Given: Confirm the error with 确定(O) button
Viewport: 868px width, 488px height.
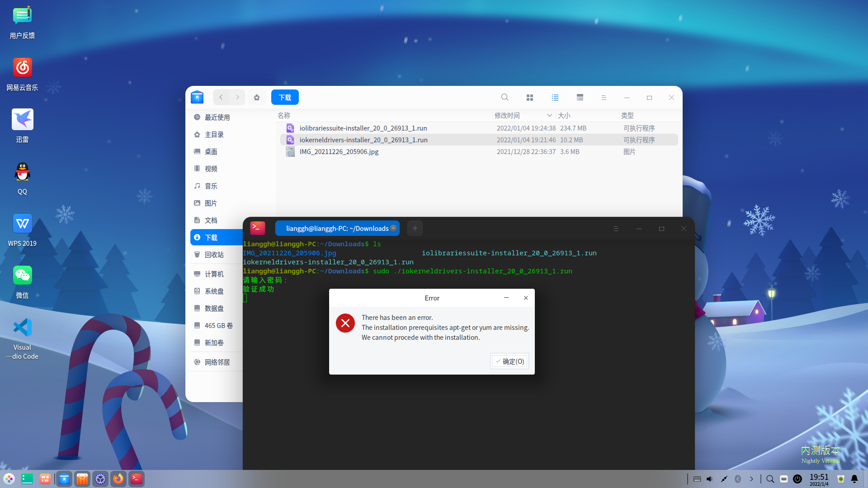Looking at the screenshot, I should (x=509, y=361).
